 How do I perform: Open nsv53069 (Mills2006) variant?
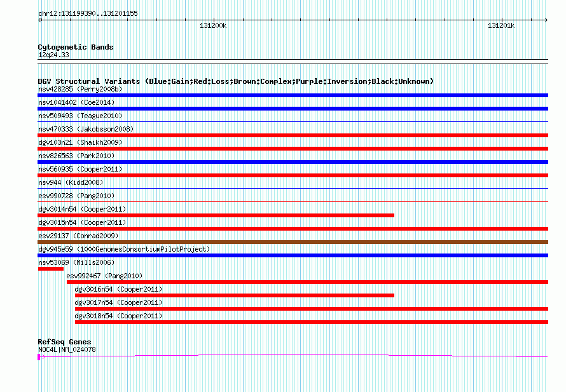pyautogui.click(x=76, y=262)
